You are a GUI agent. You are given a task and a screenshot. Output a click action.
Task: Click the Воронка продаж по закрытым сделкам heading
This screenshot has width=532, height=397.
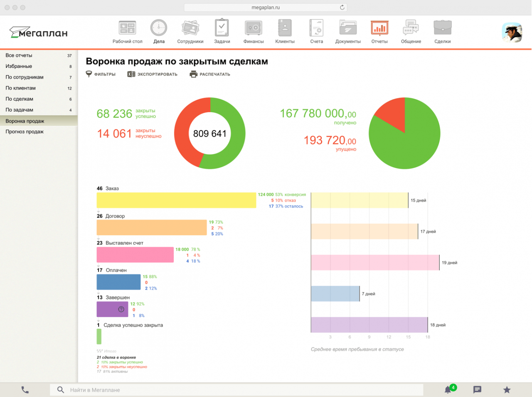177,62
